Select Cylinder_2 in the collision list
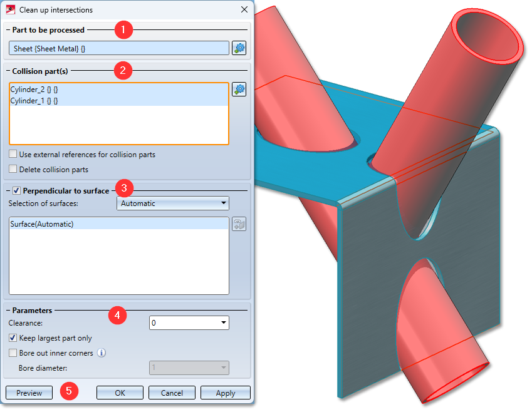 pyautogui.click(x=119, y=90)
